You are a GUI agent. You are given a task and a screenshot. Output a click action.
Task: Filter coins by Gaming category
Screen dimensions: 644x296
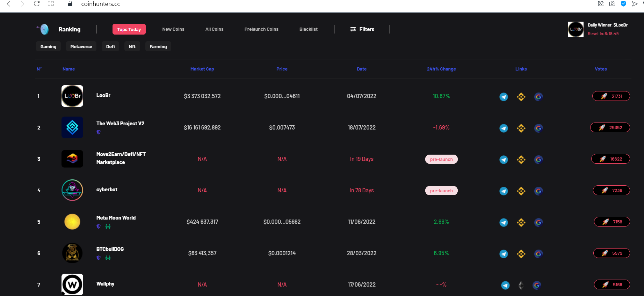pyautogui.click(x=48, y=46)
